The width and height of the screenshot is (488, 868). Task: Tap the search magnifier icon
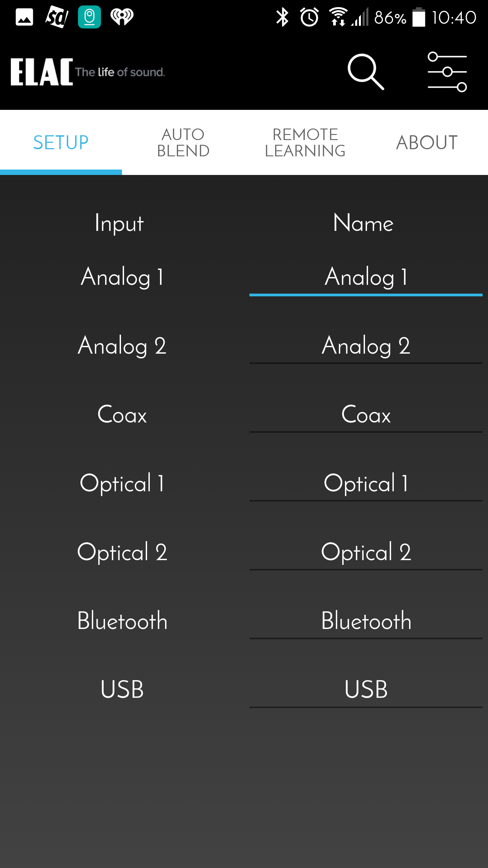point(366,72)
